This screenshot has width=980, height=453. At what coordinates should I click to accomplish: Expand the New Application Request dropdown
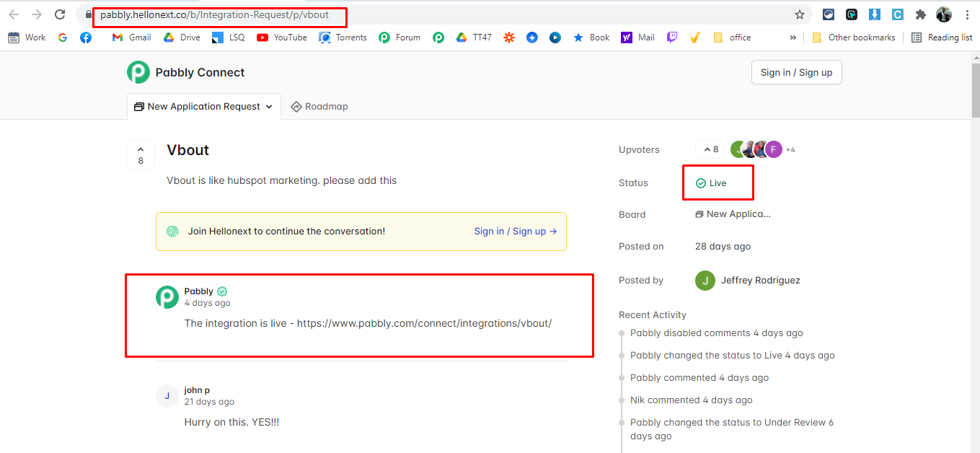click(204, 106)
